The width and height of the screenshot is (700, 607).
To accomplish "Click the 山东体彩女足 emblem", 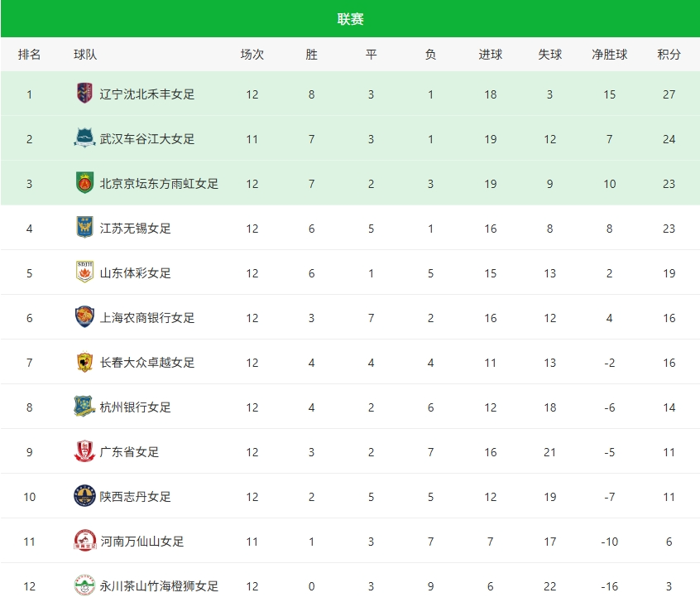I will click(x=85, y=272).
